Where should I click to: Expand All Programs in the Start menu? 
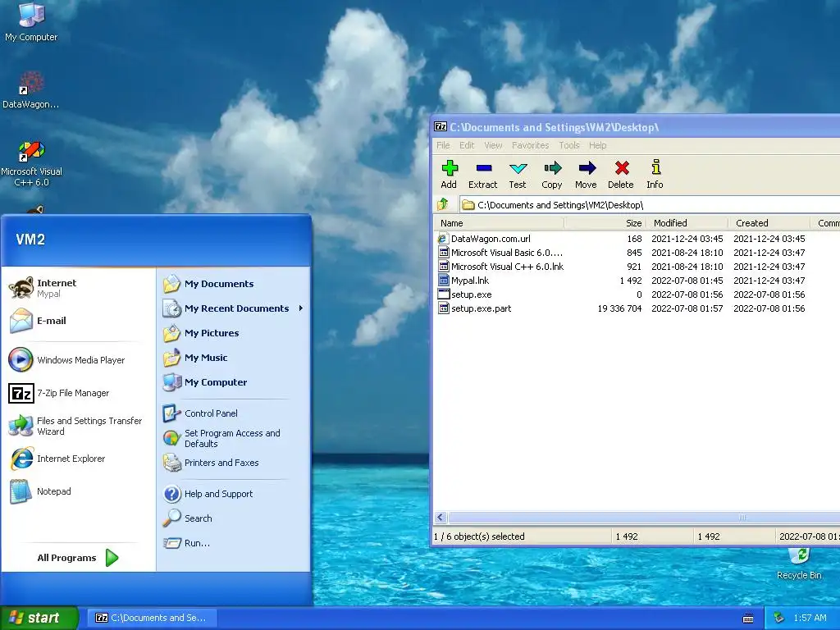coord(78,558)
